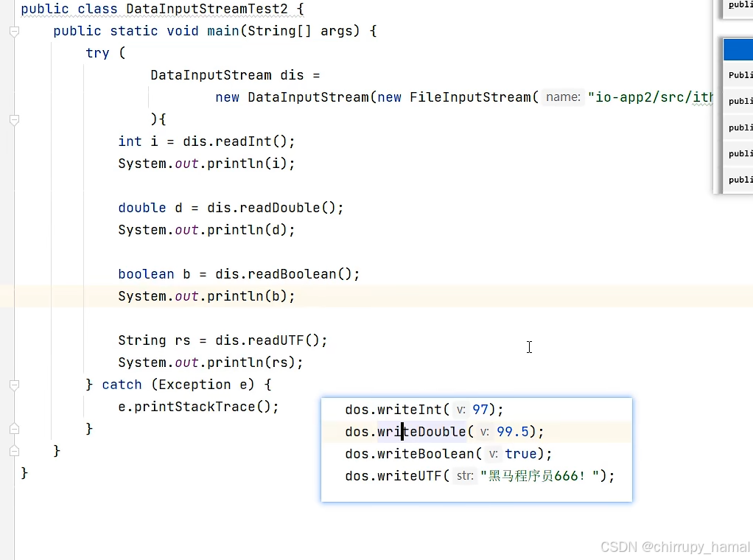Click the System.out.println(rs) line
Viewport: 753px width, 560px height.
tap(211, 363)
